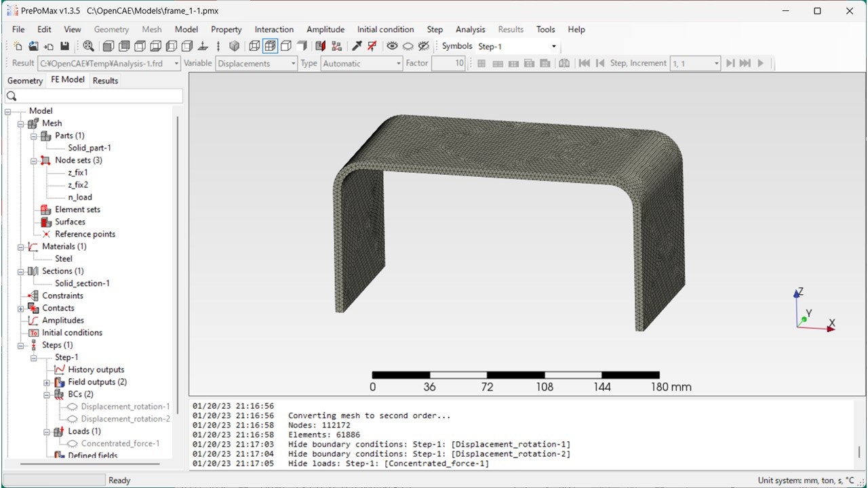
Task: Click the New model toolbar icon
Action: 18,46
